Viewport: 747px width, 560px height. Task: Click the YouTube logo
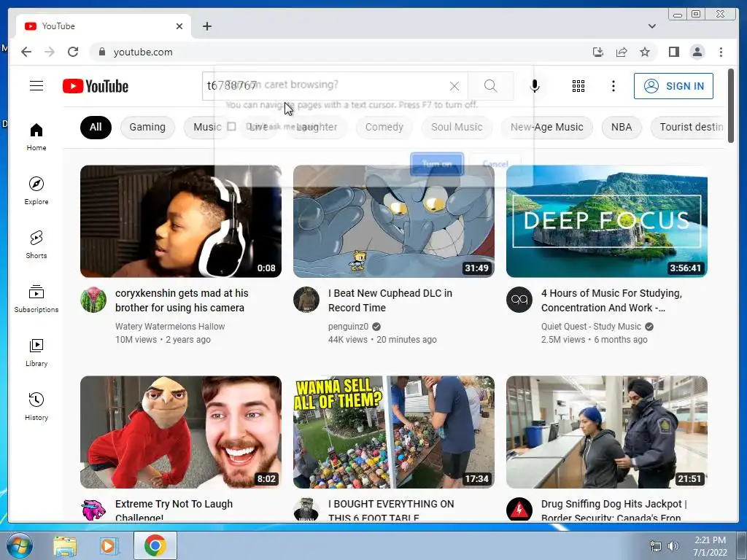click(96, 86)
